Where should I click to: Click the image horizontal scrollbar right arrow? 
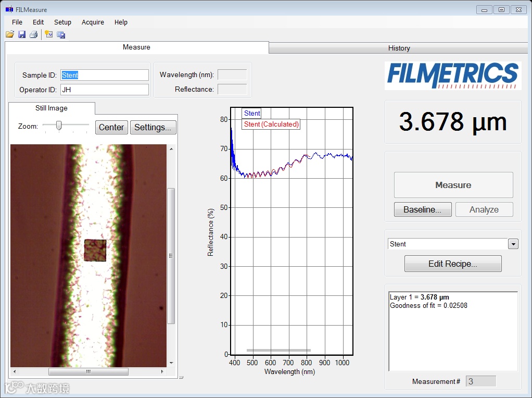[x=162, y=371]
